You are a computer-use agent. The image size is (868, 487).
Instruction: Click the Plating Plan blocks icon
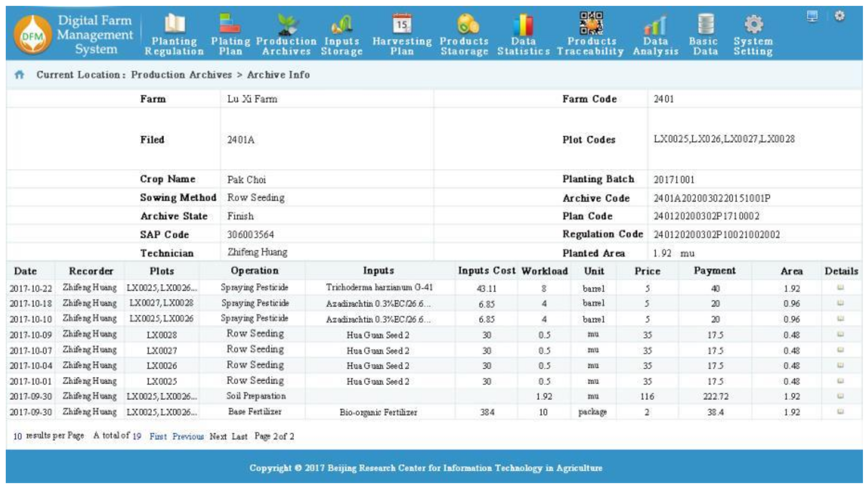pos(230,24)
